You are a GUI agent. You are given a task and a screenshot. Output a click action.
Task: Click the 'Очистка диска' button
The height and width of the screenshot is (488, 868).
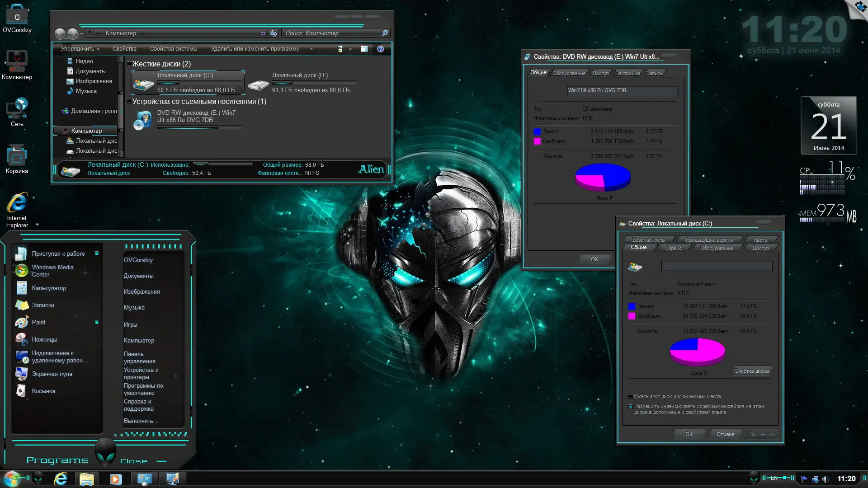pos(751,371)
